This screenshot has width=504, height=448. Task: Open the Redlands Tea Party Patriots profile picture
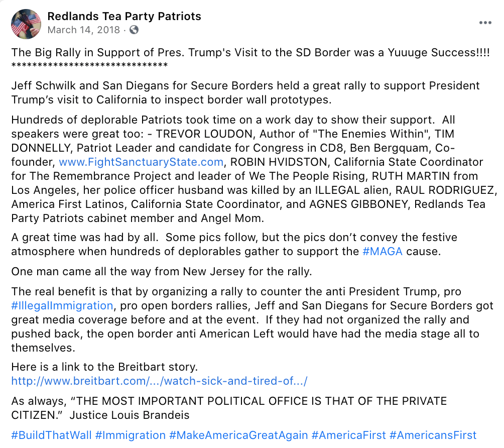point(26,24)
